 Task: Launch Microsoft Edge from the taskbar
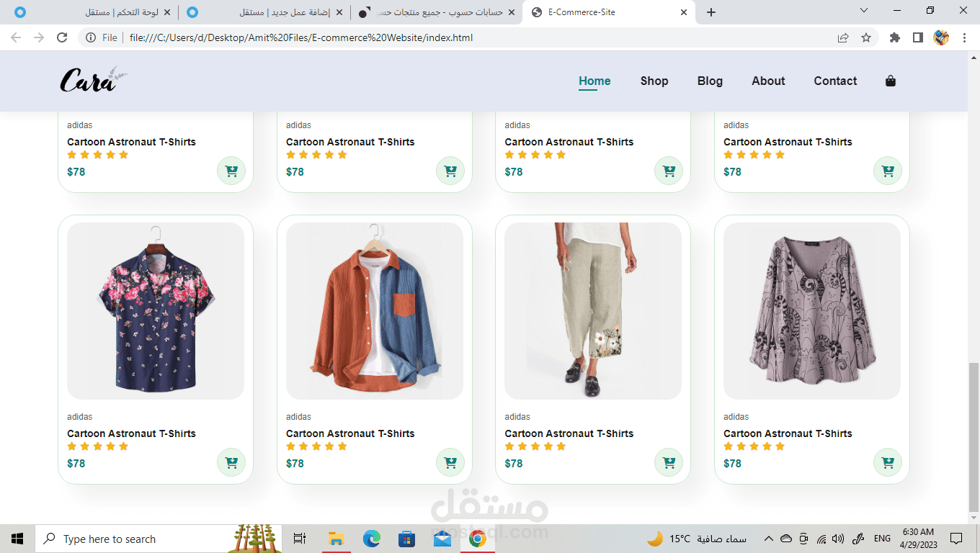coord(371,538)
